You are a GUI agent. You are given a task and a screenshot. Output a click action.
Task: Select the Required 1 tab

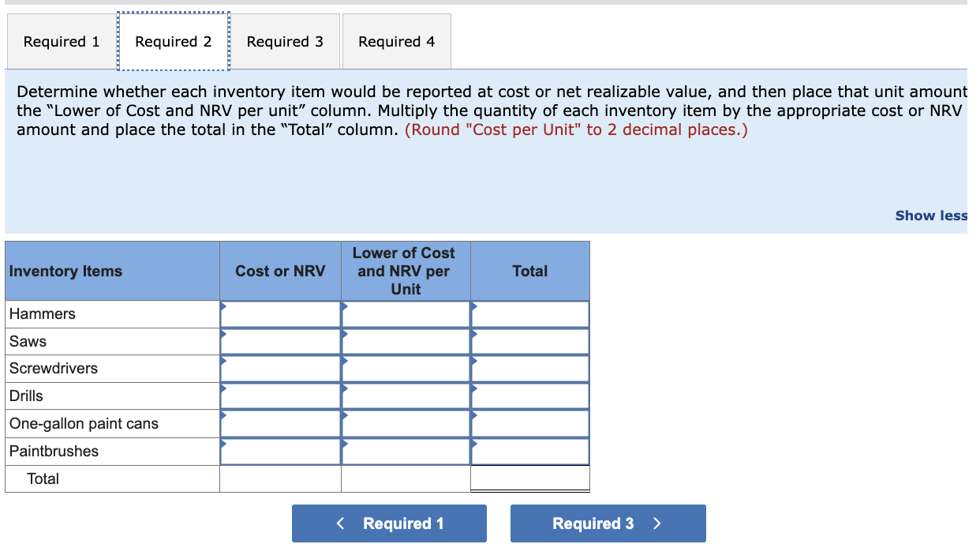(60, 41)
